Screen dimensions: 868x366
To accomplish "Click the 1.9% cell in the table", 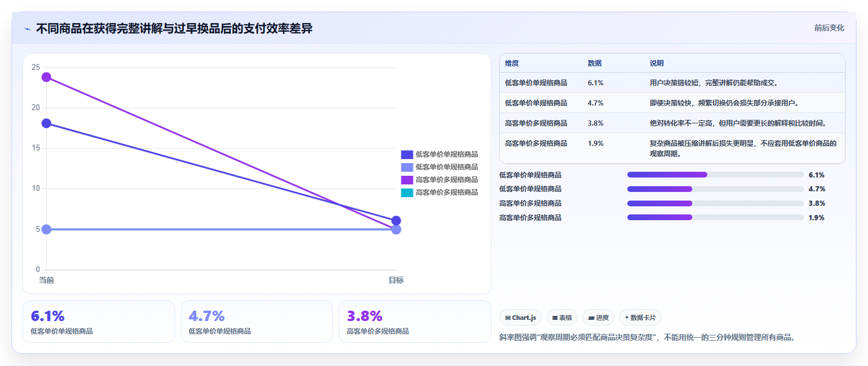I will point(596,144).
